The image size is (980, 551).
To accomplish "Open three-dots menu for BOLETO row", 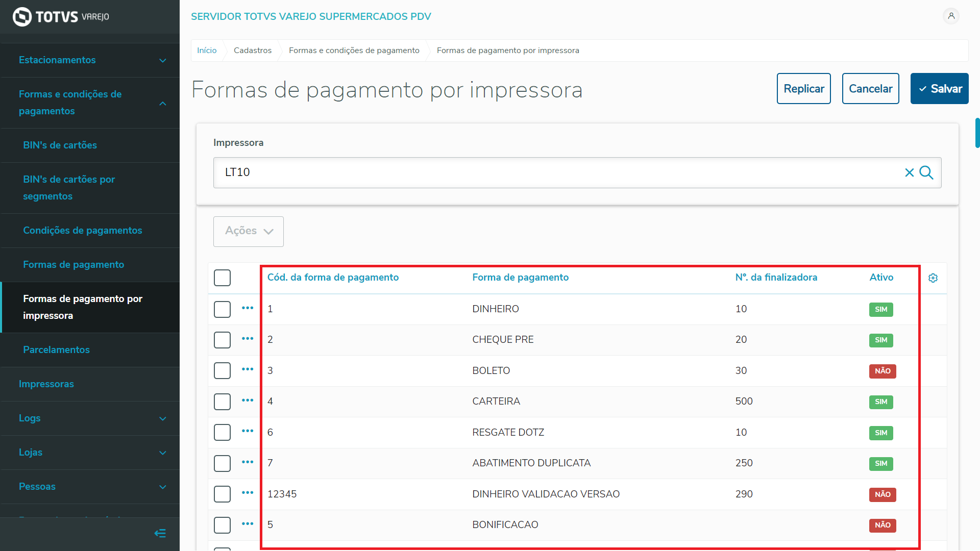I will tap(248, 369).
